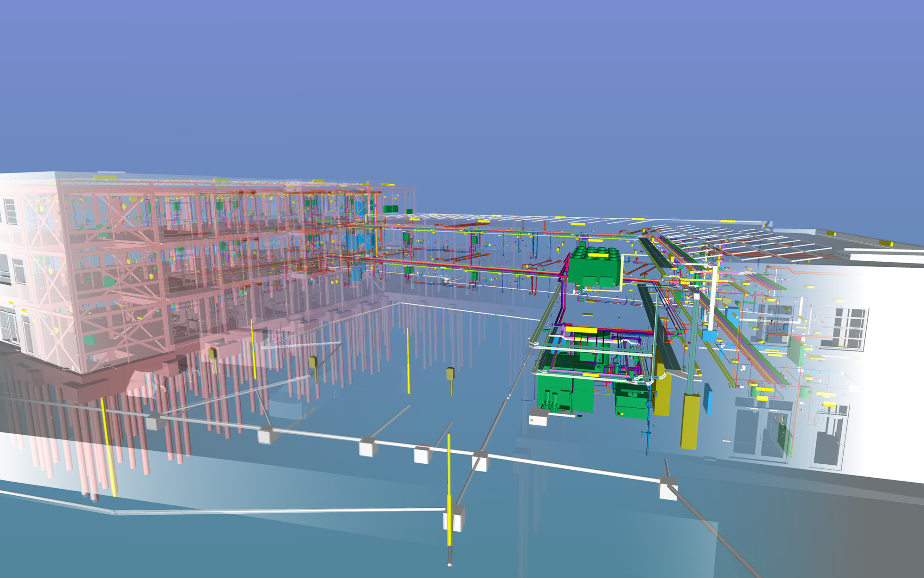Click the upper window on the pink building's left edge
Viewport: 924px width, 578px height.
tap(10, 211)
